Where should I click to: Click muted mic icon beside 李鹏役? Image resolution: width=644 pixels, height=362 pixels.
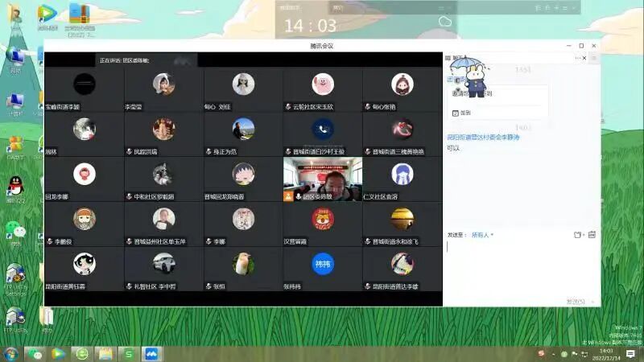coord(50,241)
